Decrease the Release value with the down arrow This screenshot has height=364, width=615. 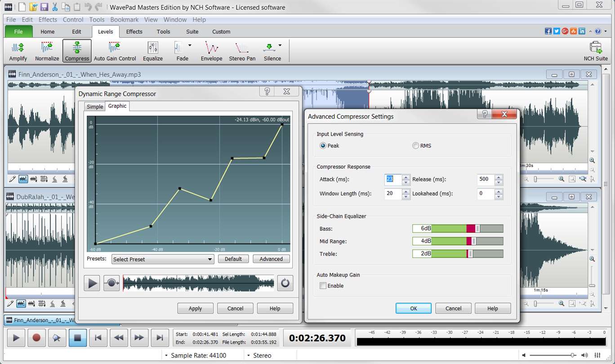pyautogui.click(x=499, y=182)
